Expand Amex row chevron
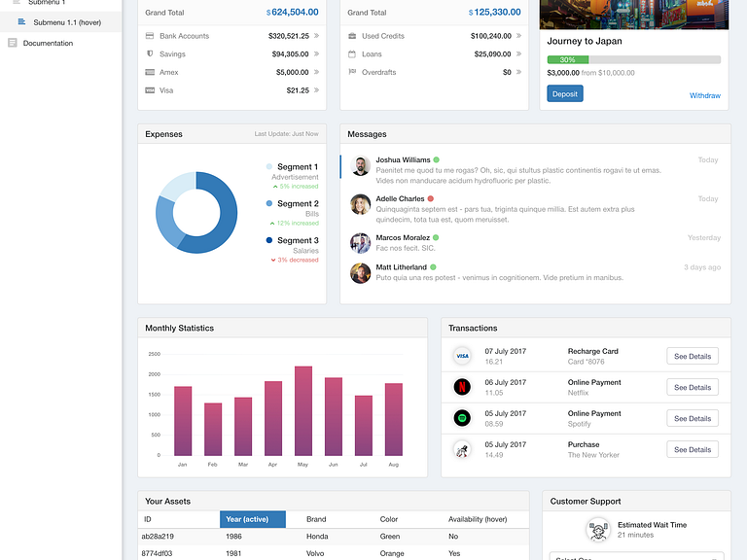The width and height of the screenshot is (747, 560). 316,72
